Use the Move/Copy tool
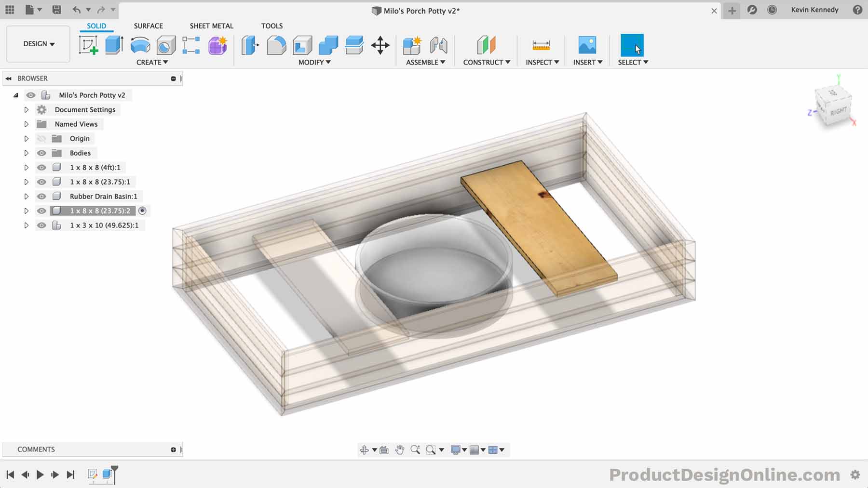 coord(380,45)
